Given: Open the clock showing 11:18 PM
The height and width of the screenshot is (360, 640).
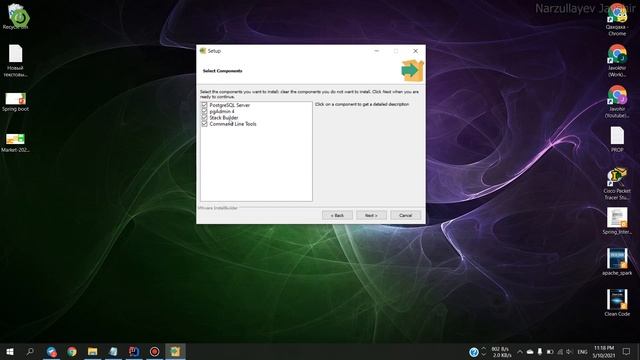Looking at the screenshot, I should click(604, 352).
